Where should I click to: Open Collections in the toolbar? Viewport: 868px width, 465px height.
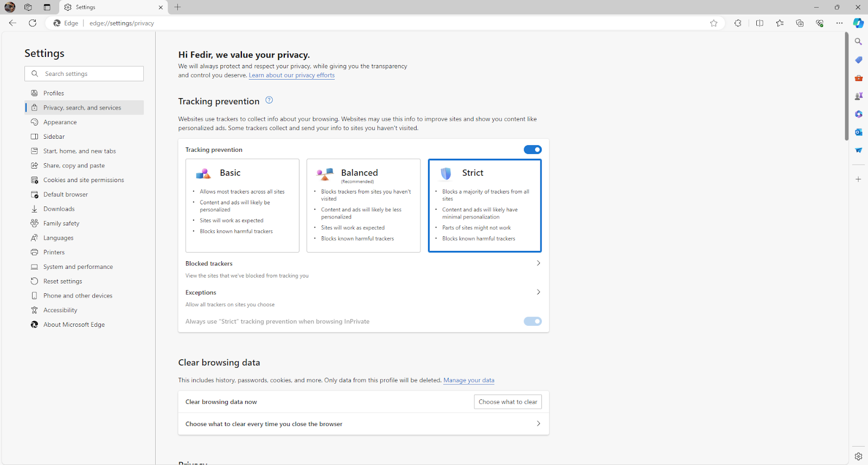(800, 23)
